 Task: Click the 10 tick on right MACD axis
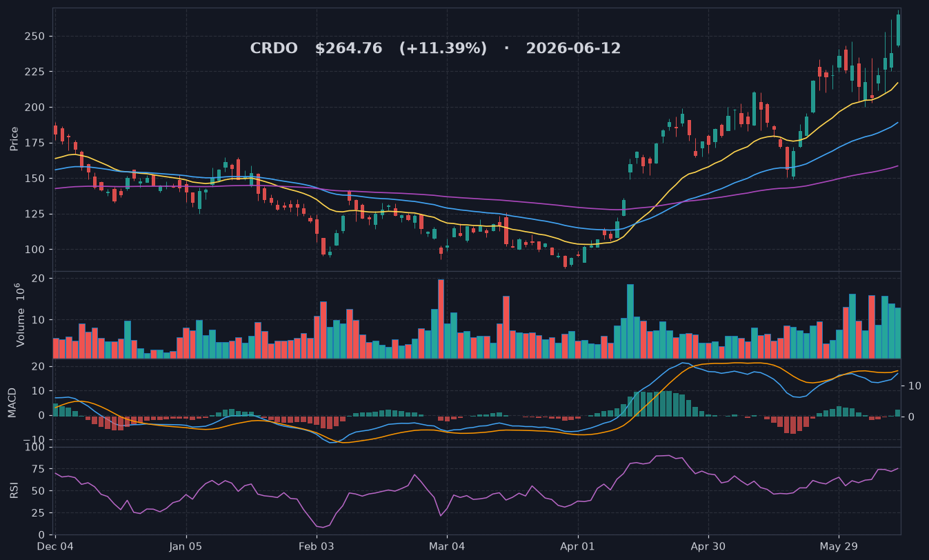pos(913,386)
